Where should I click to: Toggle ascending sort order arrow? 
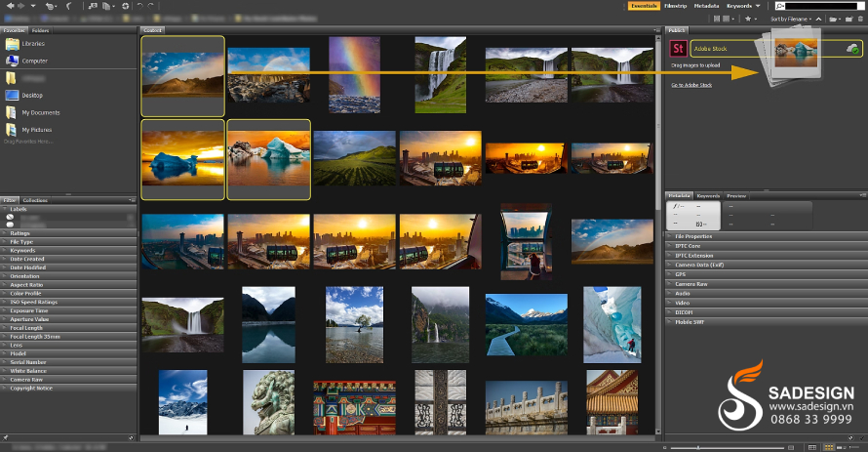[818, 19]
